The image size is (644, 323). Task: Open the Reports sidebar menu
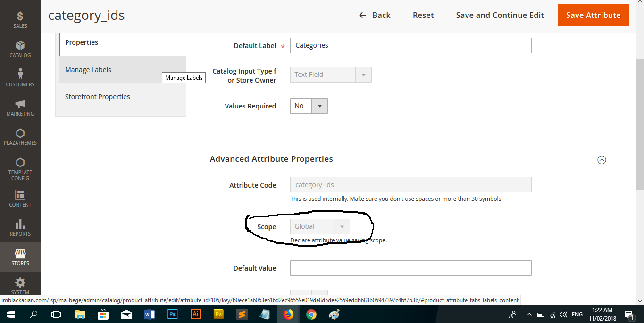click(20, 228)
